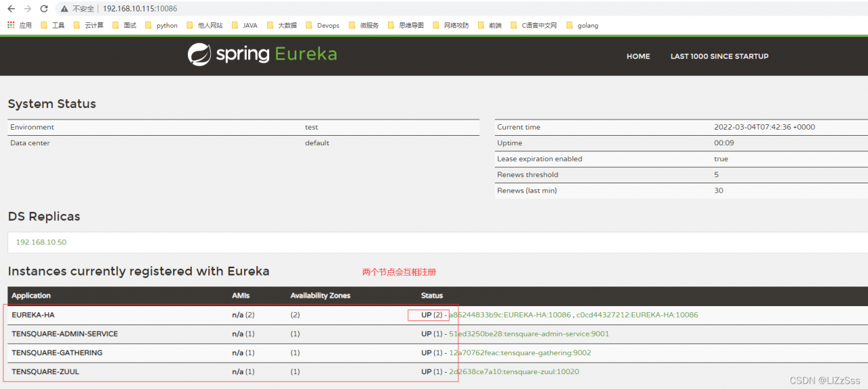Open the 微服务 bookmark folder
This screenshot has width=868, height=389.
(x=363, y=25)
